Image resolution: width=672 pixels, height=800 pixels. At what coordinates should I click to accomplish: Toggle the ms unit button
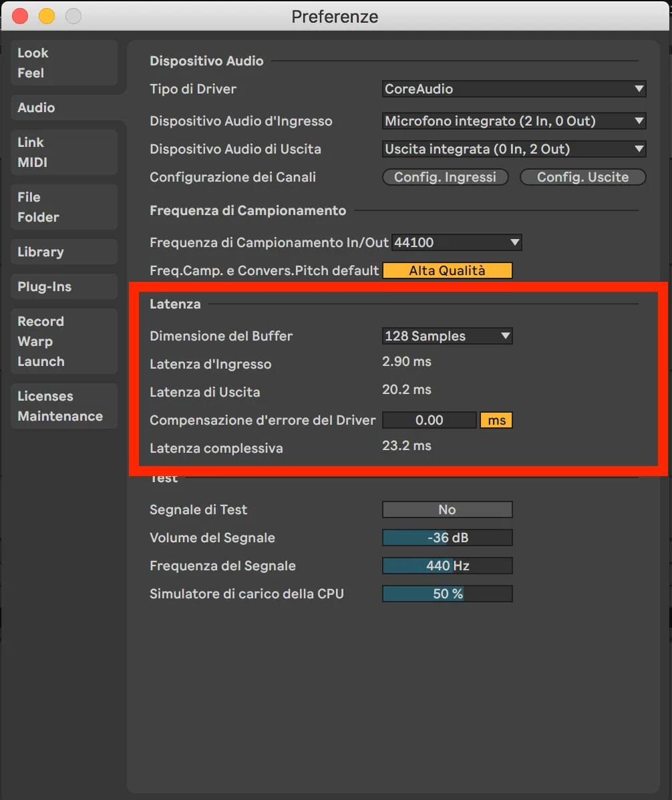click(496, 420)
